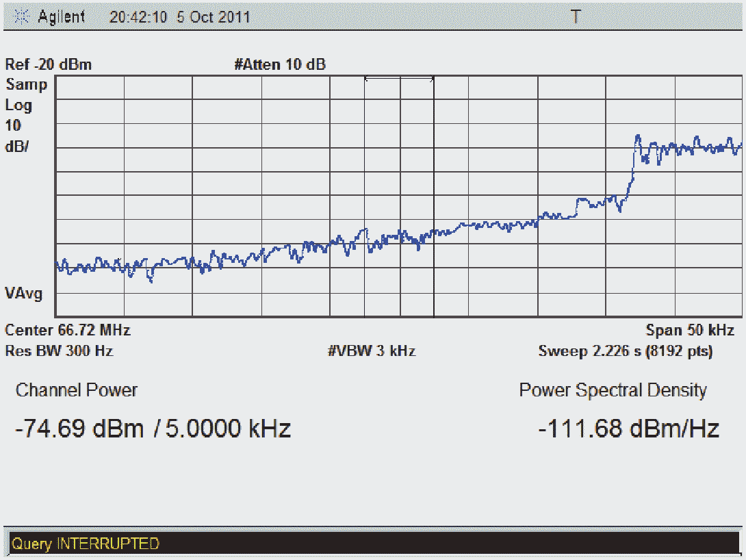Click the VAvg averaging indicator

[x=24, y=294]
